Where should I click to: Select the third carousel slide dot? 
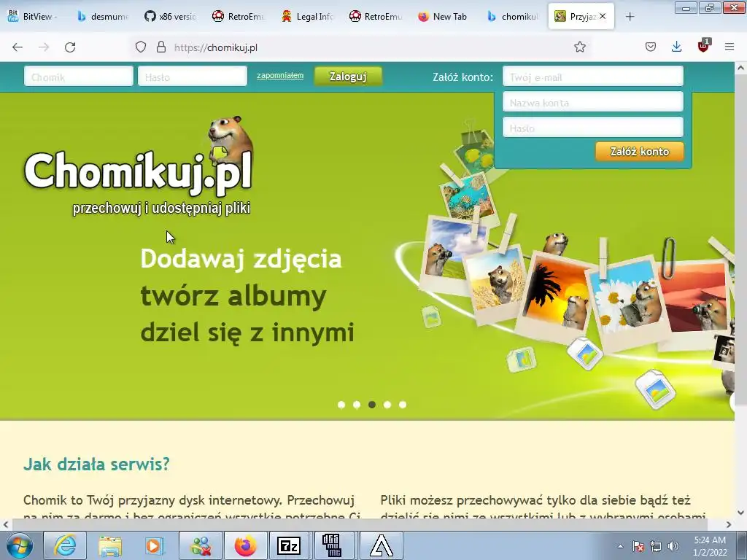pyautogui.click(x=372, y=405)
